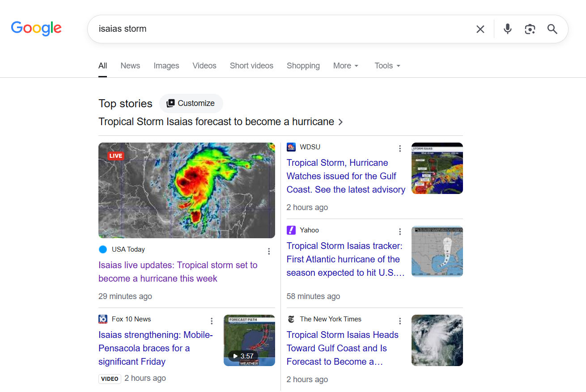Viewport: 586px width, 392px height.
Task: Open the WDSU storm map thumbnail
Action: (x=437, y=168)
